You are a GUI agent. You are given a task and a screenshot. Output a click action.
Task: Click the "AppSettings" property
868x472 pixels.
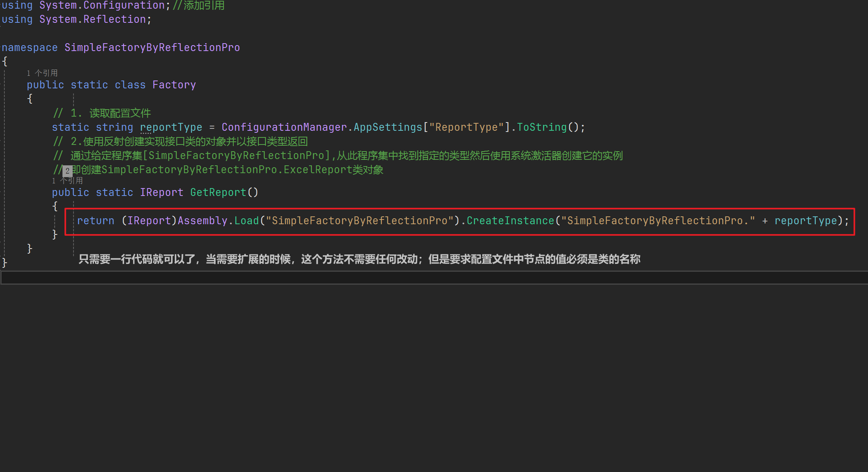point(388,127)
